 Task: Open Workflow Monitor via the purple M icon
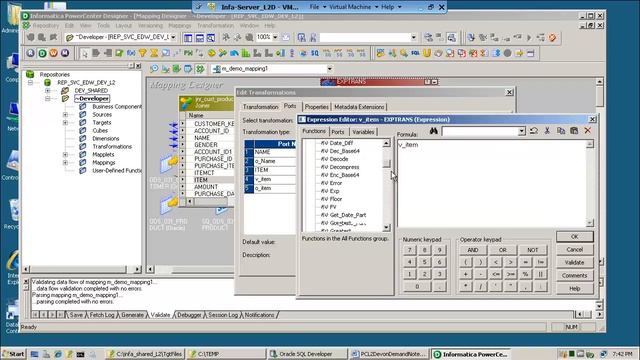point(65,53)
